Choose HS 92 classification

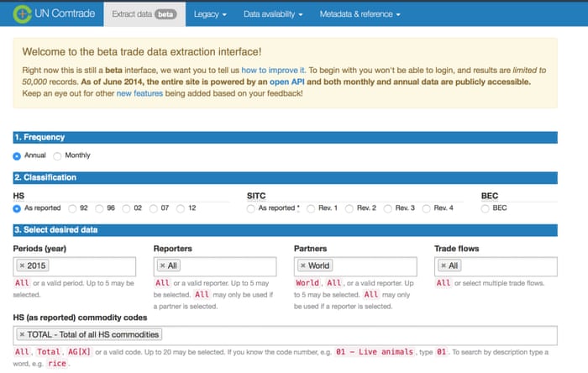pyautogui.click(x=72, y=208)
